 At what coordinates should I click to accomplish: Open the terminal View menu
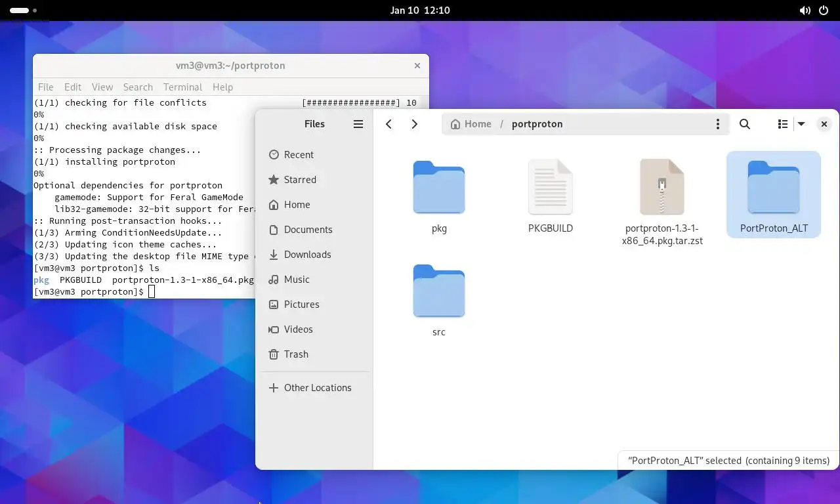pos(102,87)
